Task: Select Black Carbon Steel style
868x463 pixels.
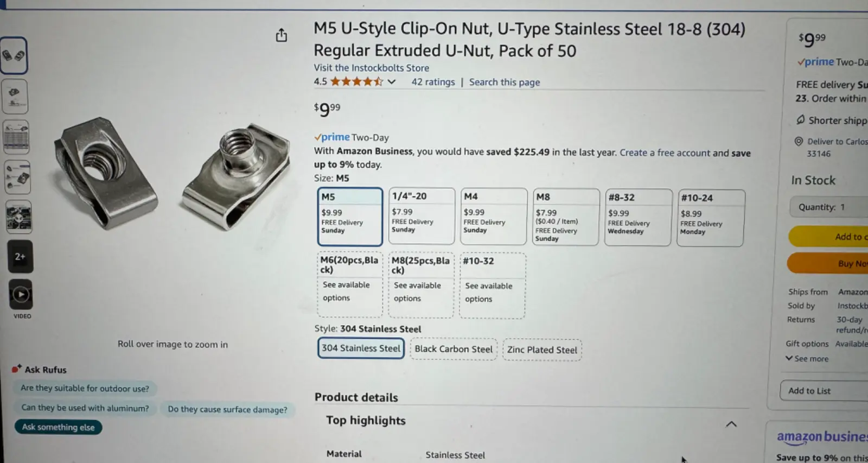Action: [x=454, y=349]
